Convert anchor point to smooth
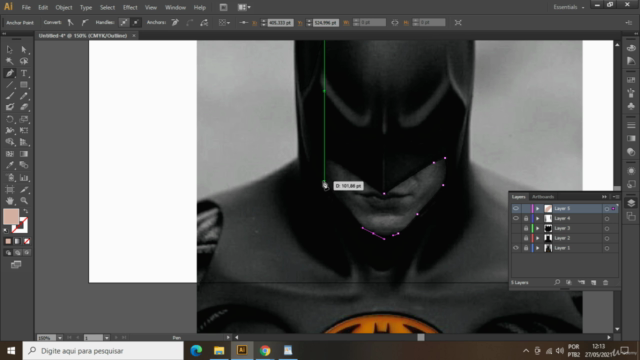Screen dimensions: 640x360 point(84,22)
